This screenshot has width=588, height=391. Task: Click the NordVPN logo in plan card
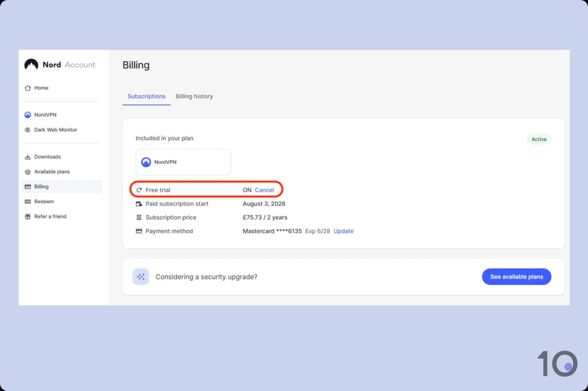tap(146, 162)
